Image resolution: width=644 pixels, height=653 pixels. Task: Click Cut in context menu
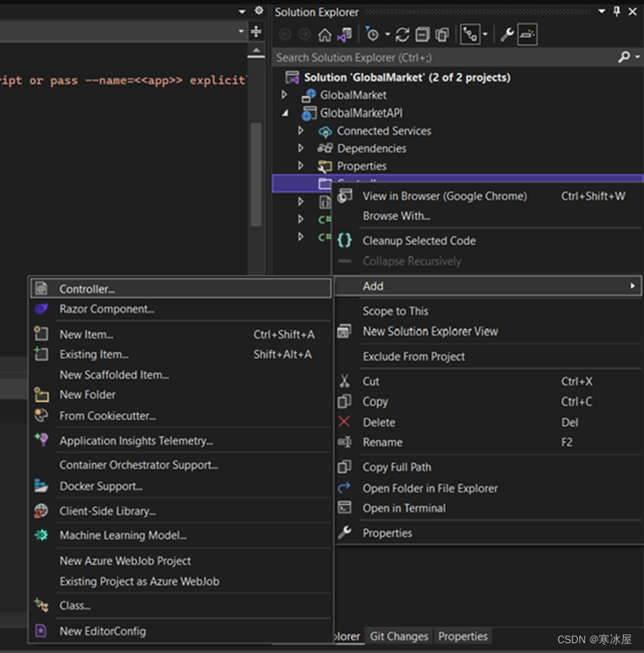(x=488, y=381)
